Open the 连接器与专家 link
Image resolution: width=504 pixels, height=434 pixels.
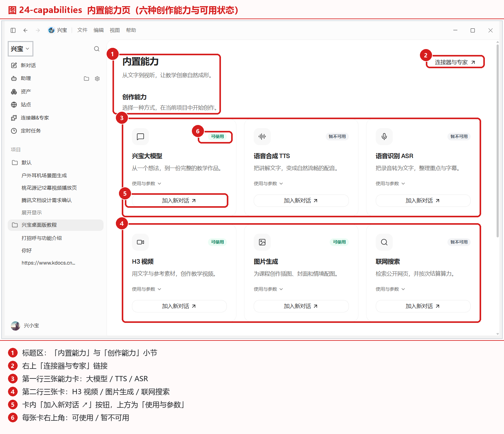[x=455, y=62]
